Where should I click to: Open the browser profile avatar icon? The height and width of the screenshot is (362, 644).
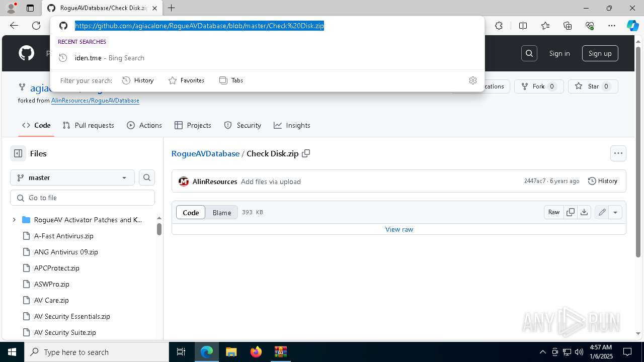point(11,8)
